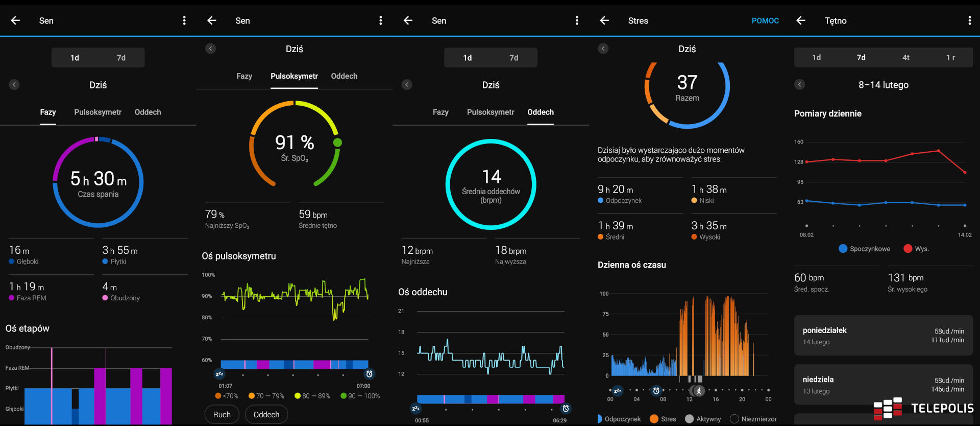Open overflow menu on first Sen screen

click(x=184, y=20)
